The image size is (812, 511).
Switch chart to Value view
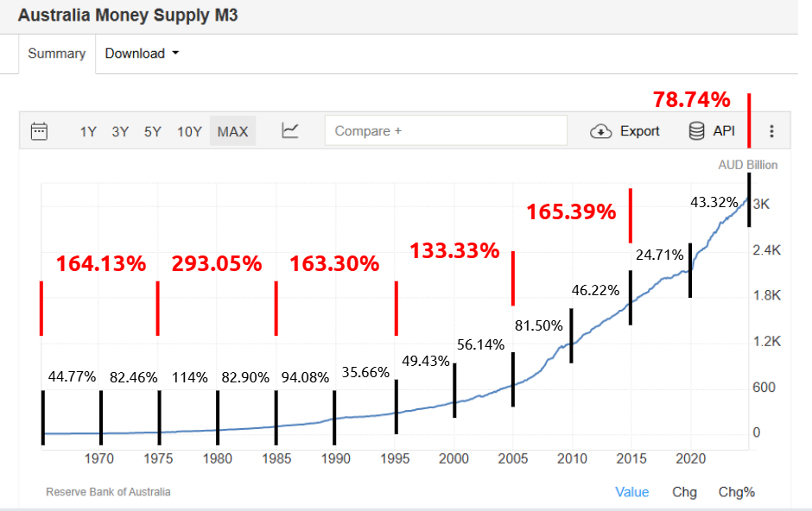coord(631,492)
